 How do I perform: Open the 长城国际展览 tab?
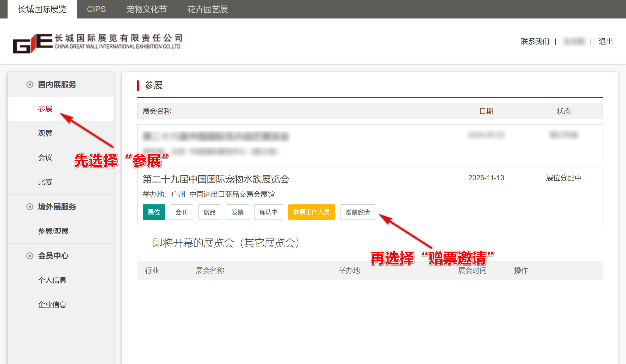tap(42, 9)
